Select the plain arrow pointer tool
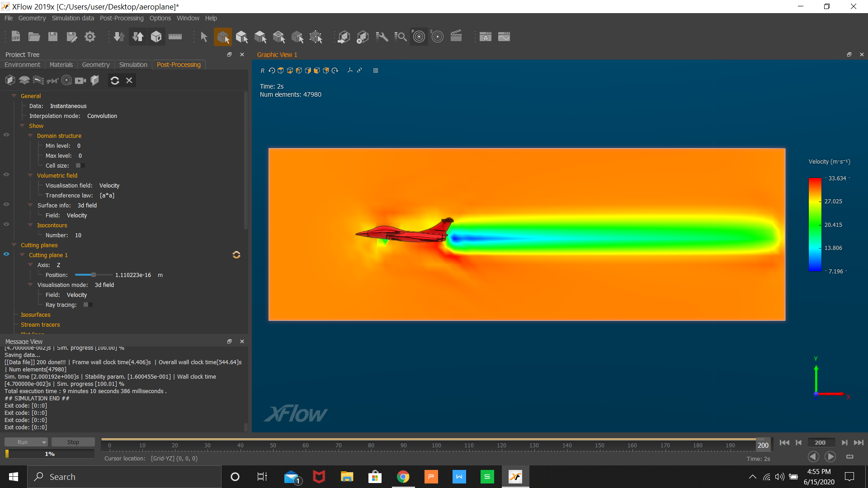The height and width of the screenshot is (488, 868). [x=204, y=37]
